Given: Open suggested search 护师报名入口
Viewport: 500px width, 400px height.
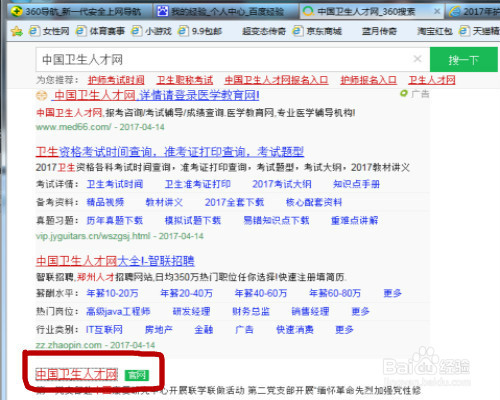Looking at the screenshot, I should (368, 80).
